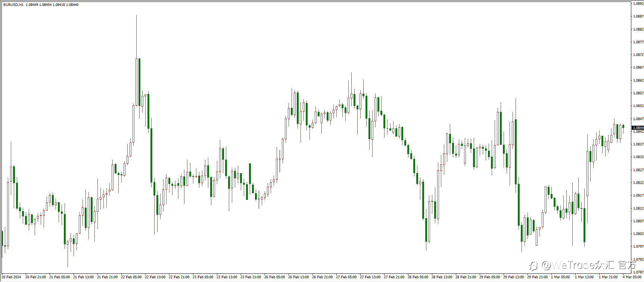Select the 1.0787 price level label
Screen dimensions: 644x282
638,272
